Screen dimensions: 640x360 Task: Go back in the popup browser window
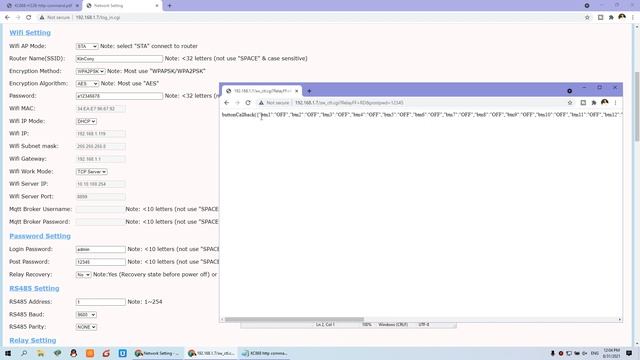(227, 103)
